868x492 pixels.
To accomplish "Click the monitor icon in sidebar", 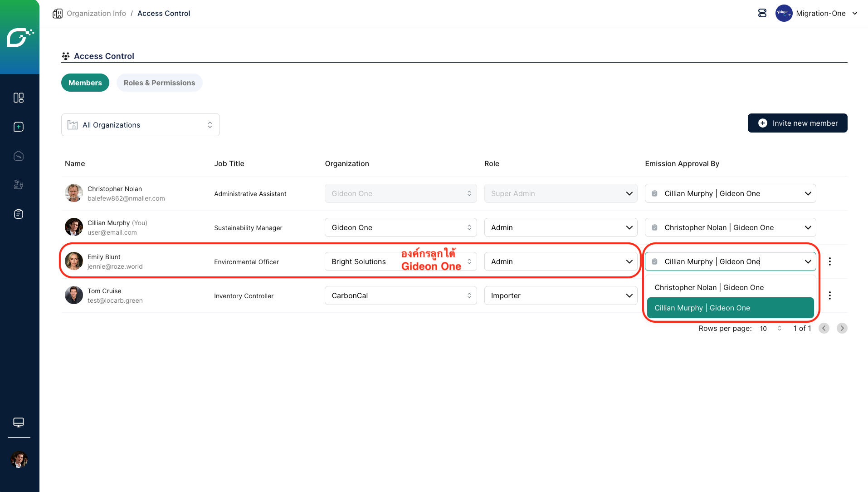I will 19,422.
